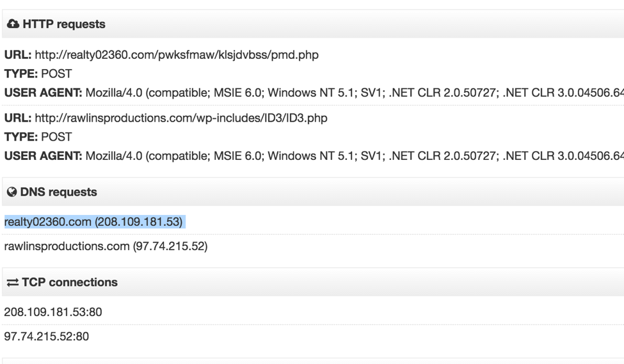Collapse the HTTP requests section header

point(313,24)
